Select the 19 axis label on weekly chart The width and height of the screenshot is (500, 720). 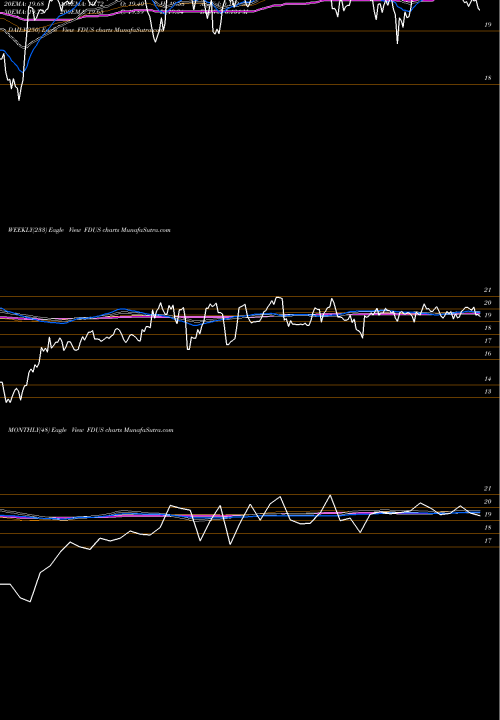(x=488, y=315)
